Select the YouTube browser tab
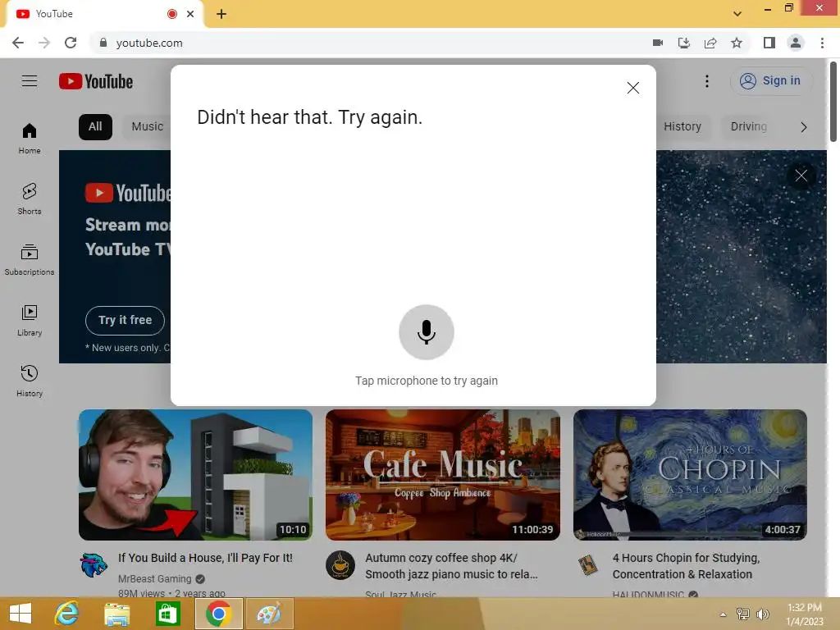 tap(104, 15)
